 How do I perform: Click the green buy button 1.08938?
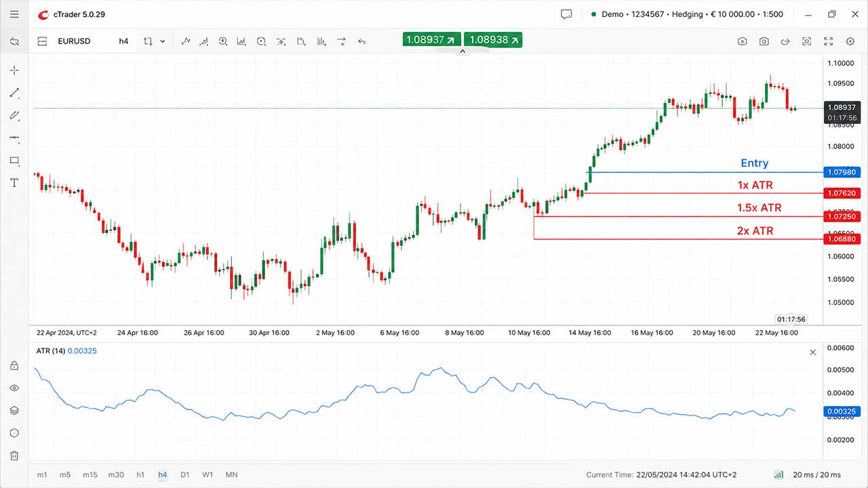493,40
